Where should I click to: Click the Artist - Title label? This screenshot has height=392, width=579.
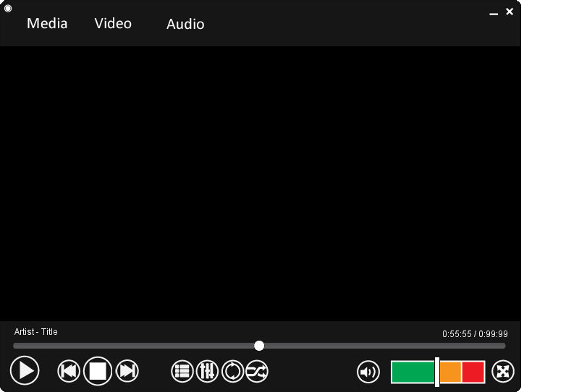pyautogui.click(x=35, y=332)
